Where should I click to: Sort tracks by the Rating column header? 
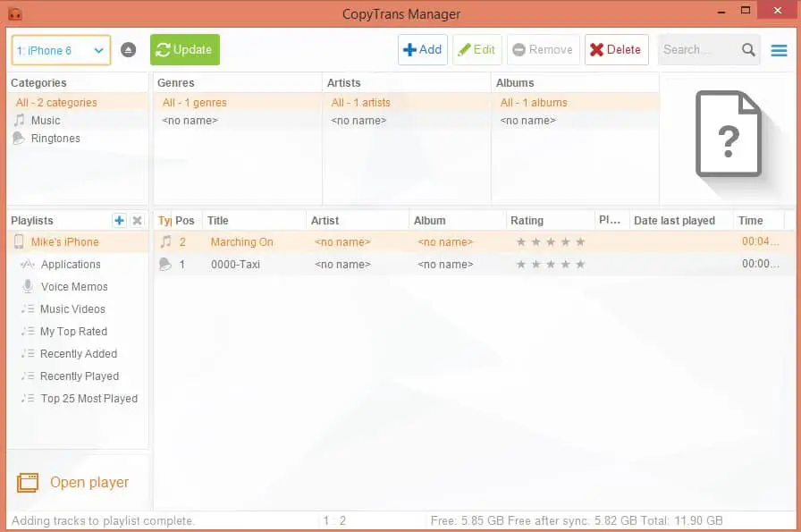[x=550, y=220]
